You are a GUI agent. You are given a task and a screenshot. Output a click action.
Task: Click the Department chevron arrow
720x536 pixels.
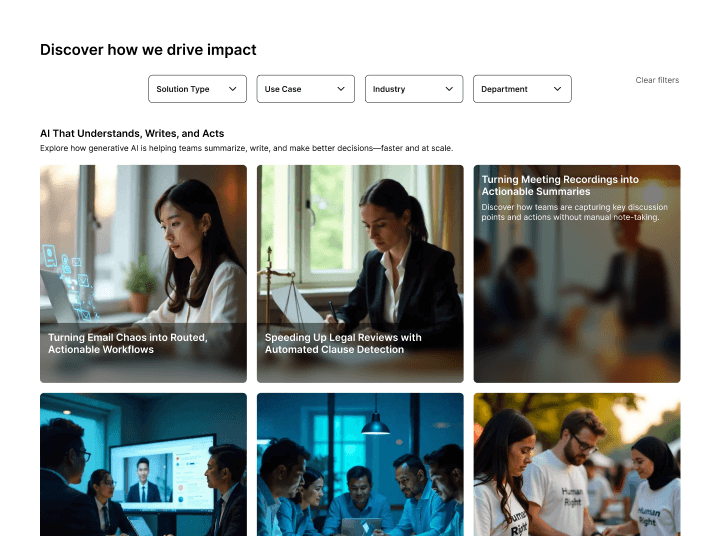pyautogui.click(x=557, y=89)
